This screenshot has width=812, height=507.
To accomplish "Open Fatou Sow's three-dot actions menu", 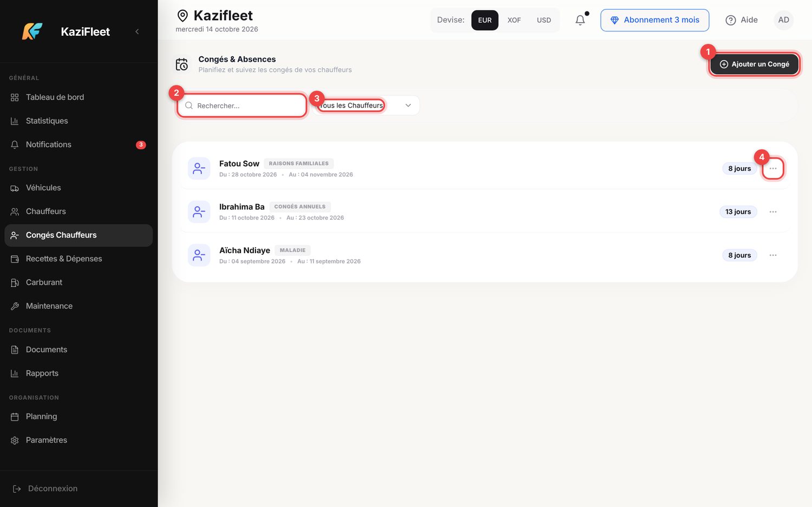I will (x=773, y=169).
